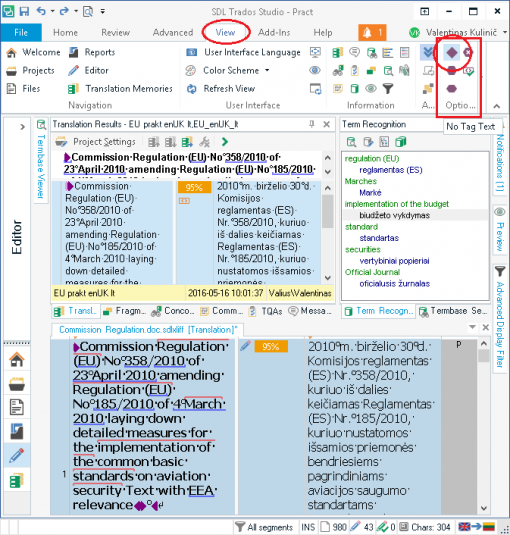This screenshot has width=510, height=535.
Task: Switch to the Review ribbon tab
Action: pyautogui.click(x=115, y=32)
